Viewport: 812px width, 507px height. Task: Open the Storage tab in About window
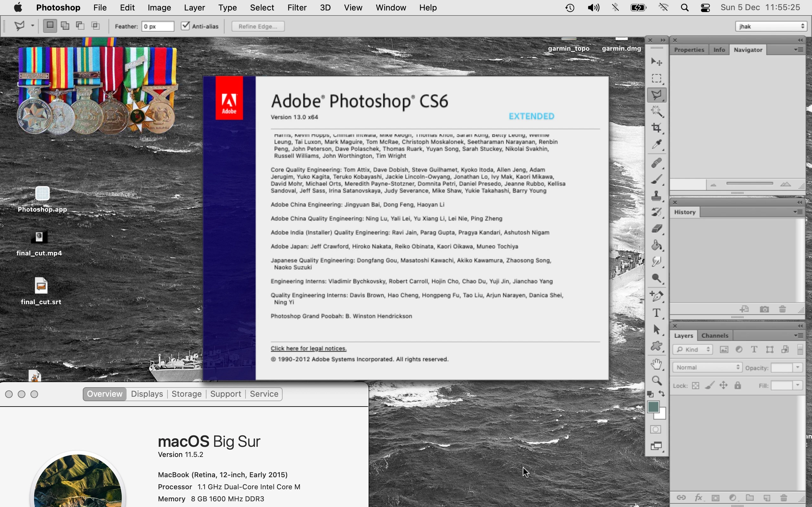pos(186,394)
